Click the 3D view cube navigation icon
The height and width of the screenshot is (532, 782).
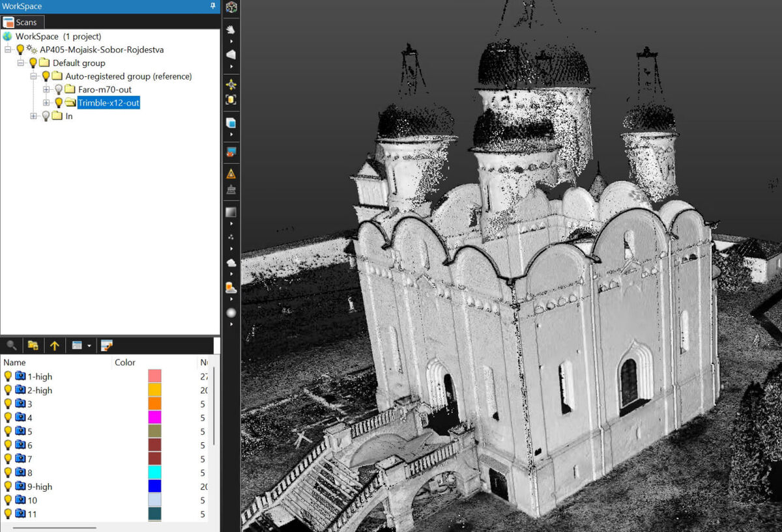pyautogui.click(x=231, y=8)
